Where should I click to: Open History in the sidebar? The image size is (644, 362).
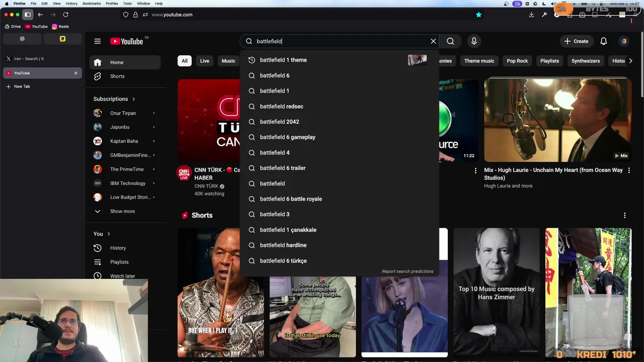point(125,248)
